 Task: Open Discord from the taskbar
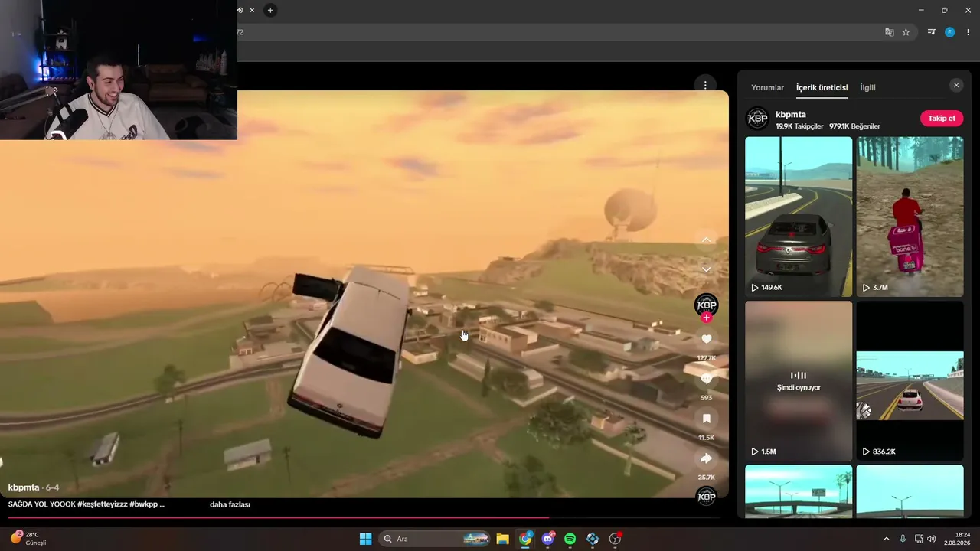click(x=547, y=539)
